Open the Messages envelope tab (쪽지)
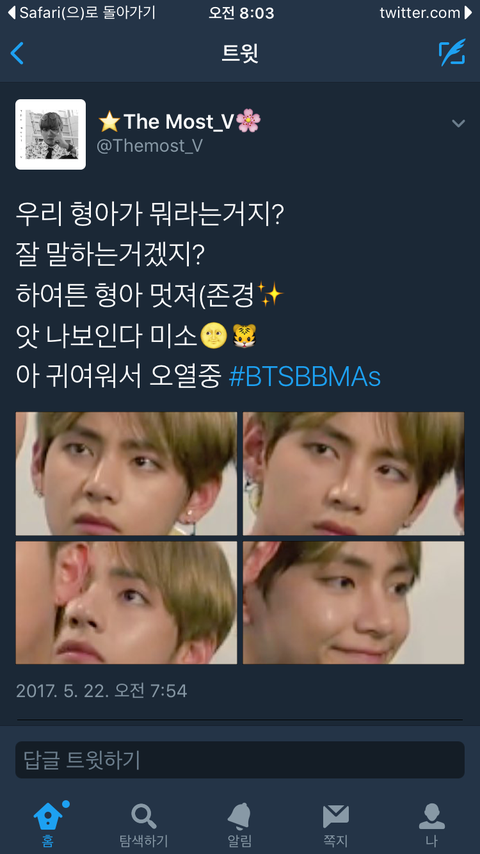The image size is (480, 854). pyautogui.click(x=336, y=824)
